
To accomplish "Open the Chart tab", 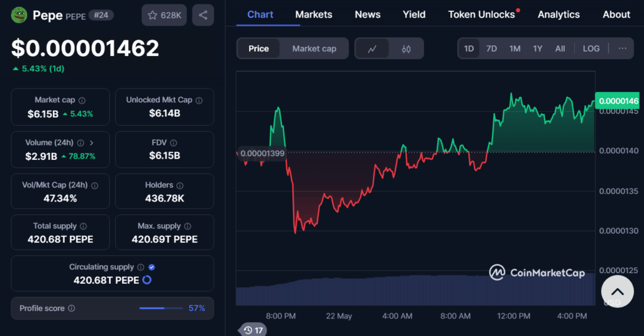I will coord(260,14).
